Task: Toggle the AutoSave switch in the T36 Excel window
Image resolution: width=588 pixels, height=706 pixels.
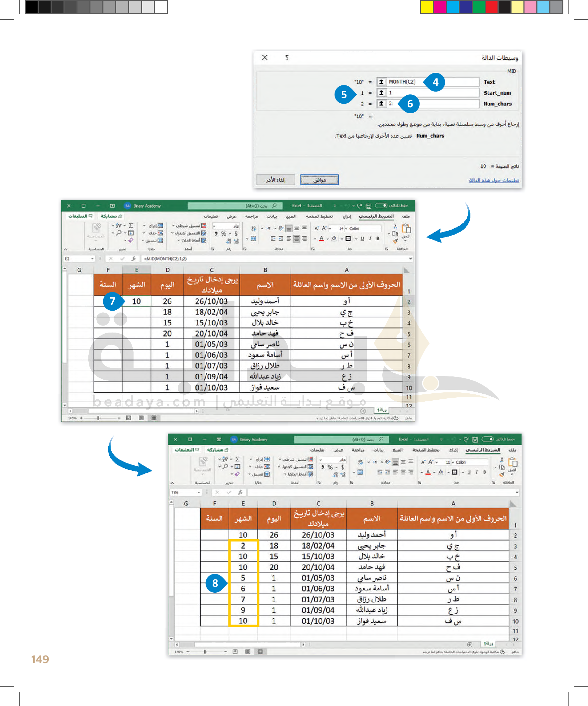Action: tap(488, 439)
